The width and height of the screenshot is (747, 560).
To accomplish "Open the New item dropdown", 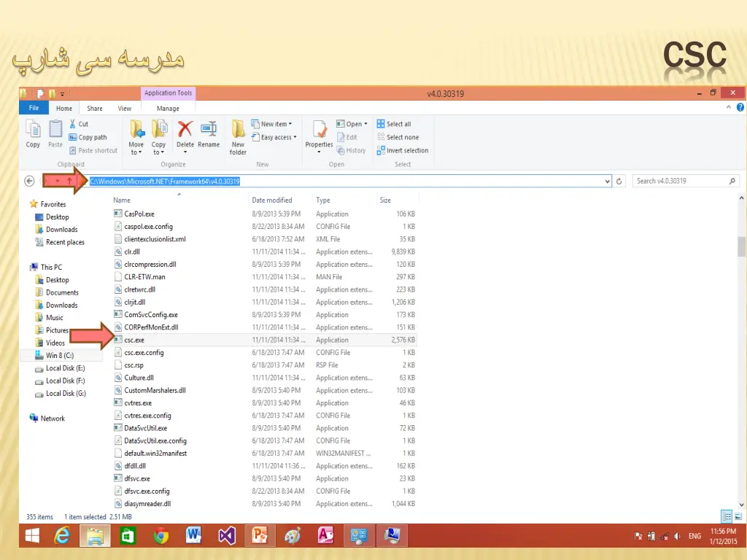I will 271,124.
